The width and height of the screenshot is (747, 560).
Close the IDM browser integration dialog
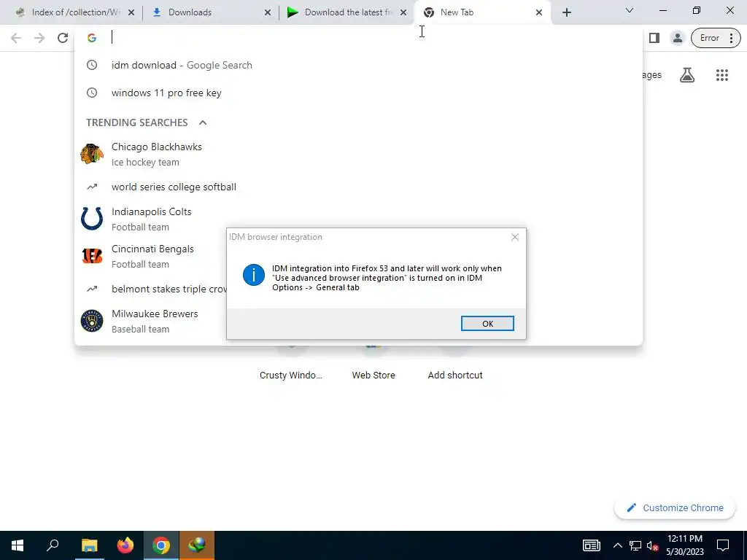click(x=514, y=237)
